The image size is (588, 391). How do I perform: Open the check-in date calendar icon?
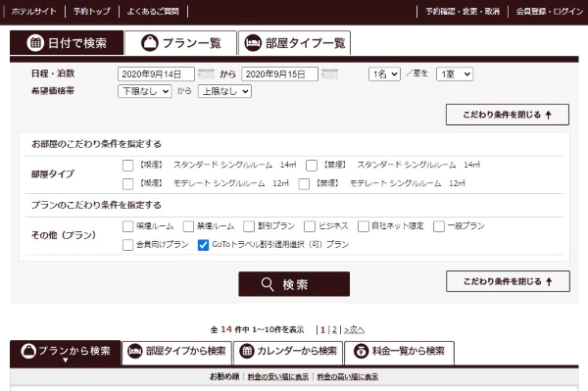click(x=206, y=73)
